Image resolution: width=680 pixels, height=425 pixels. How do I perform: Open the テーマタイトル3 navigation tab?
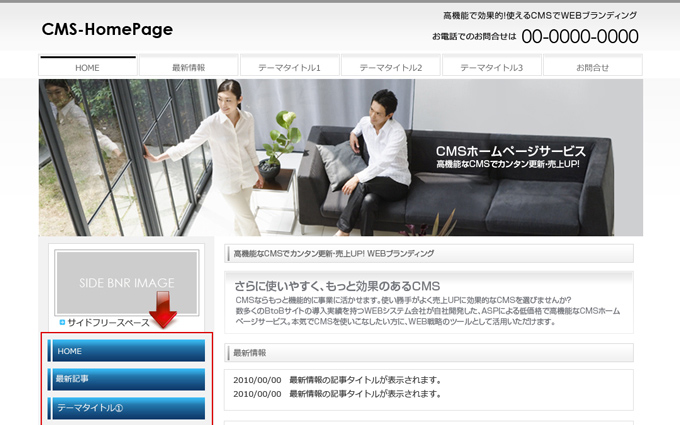(491, 67)
